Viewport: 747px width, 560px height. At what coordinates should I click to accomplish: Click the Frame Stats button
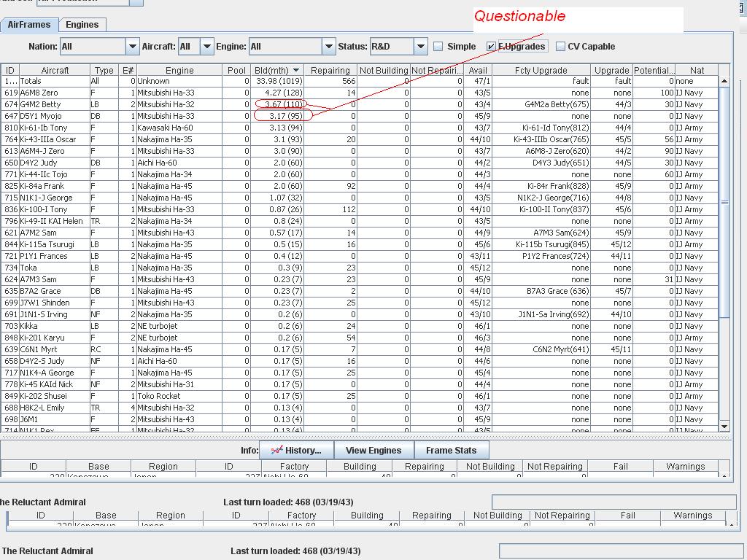[x=451, y=450]
